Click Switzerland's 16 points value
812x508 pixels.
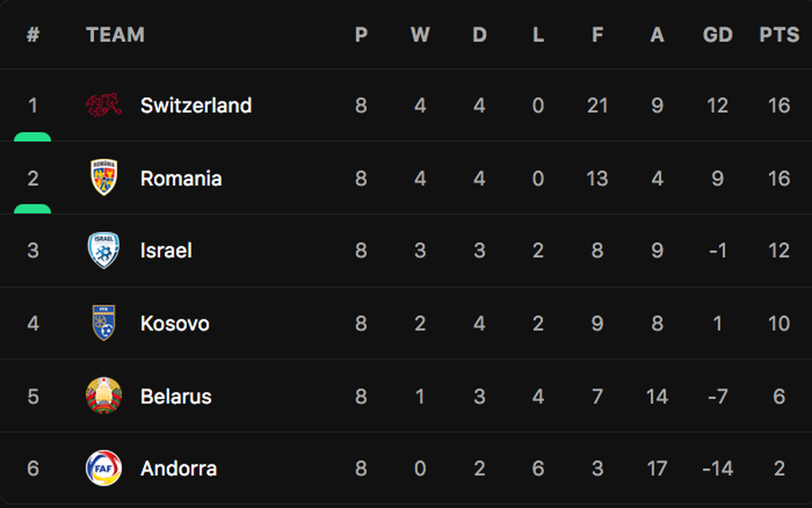779,105
